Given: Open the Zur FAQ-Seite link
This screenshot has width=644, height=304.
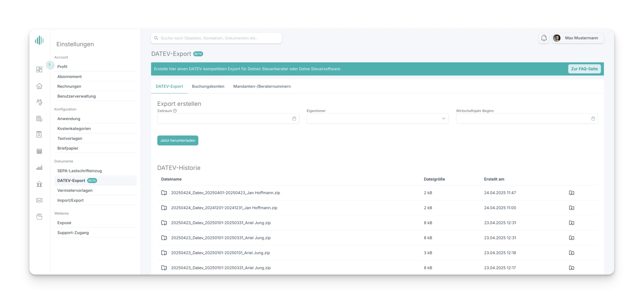Looking at the screenshot, I should pyautogui.click(x=584, y=69).
